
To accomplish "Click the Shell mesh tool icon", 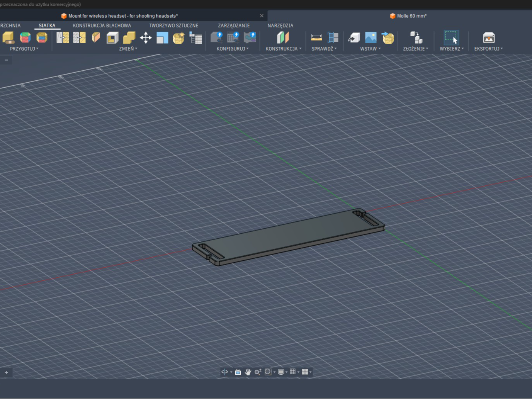I will click(x=112, y=38).
